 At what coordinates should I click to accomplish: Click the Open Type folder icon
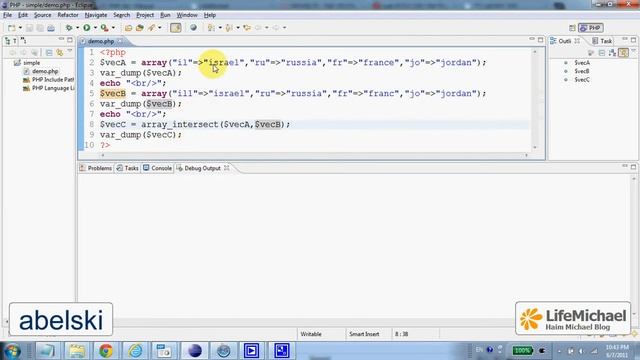pos(128,28)
